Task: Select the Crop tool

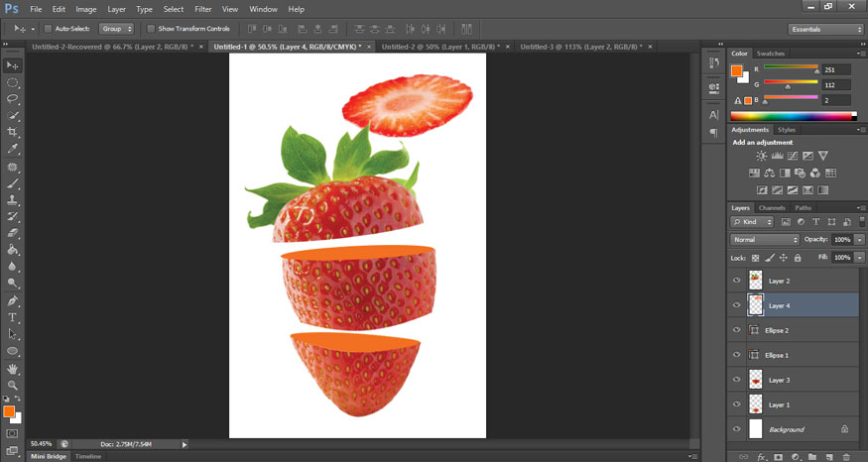Action: [13, 132]
